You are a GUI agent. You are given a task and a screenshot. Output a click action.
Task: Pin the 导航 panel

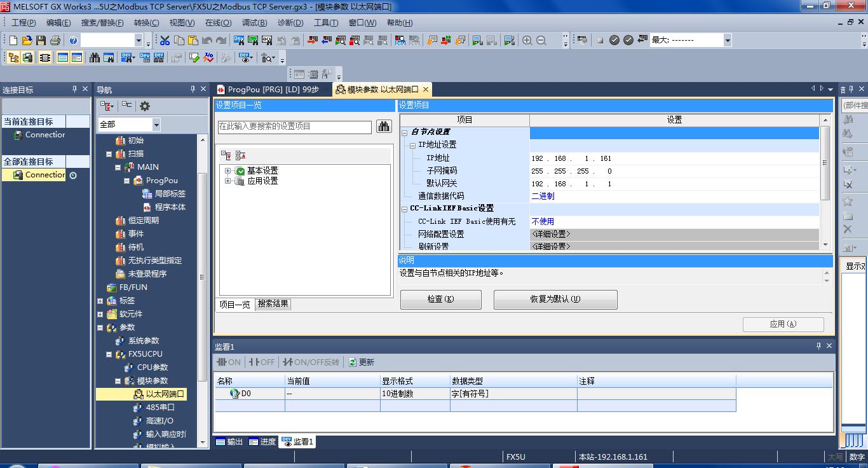click(x=193, y=89)
